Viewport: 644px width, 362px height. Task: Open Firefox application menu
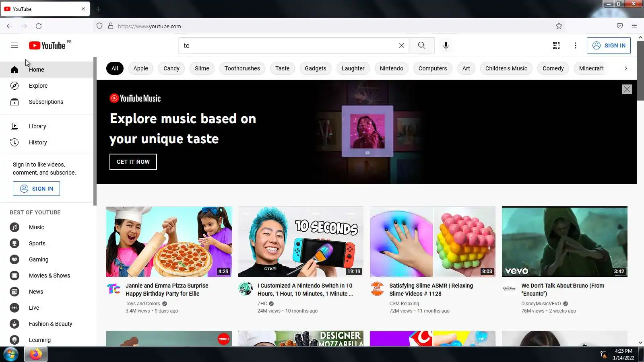pos(634,26)
